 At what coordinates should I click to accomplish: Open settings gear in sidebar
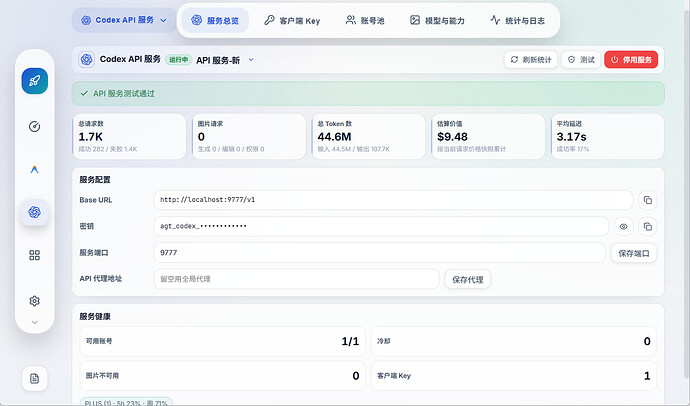point(34,301)
